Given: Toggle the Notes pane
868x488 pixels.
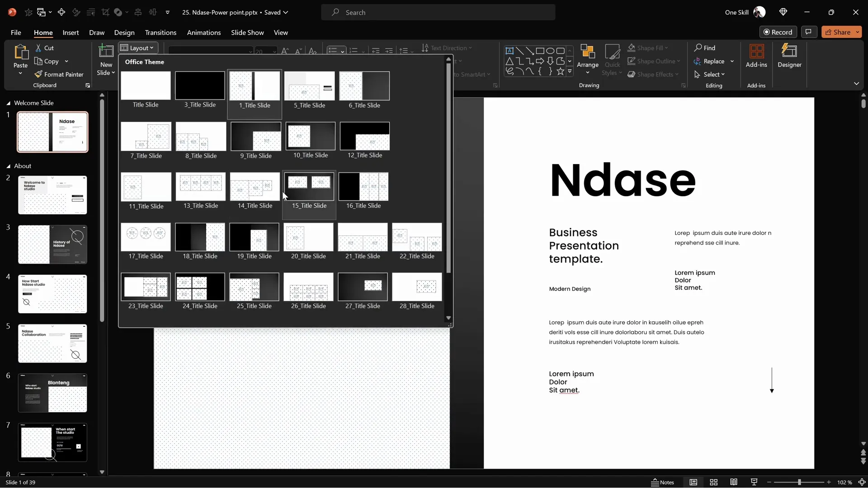Looking at the screenshot, I should pos(663,483).
